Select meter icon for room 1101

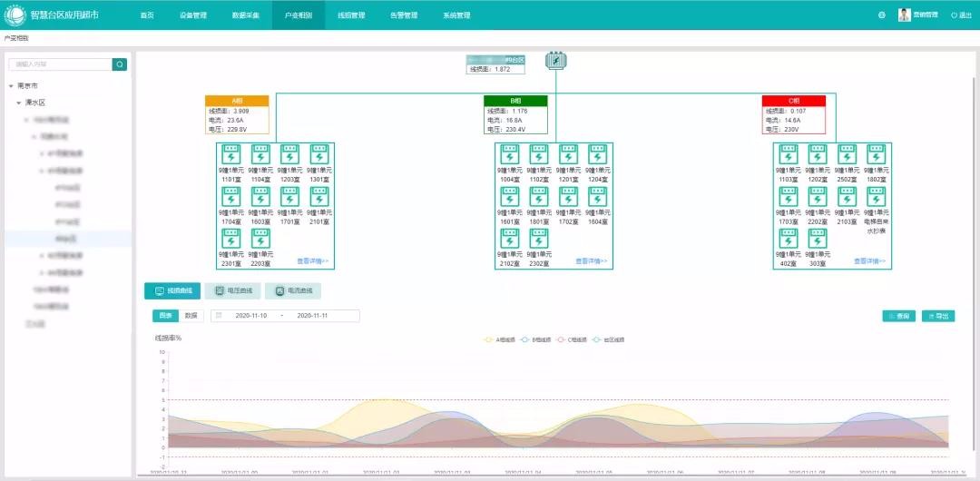coord(230,154)
